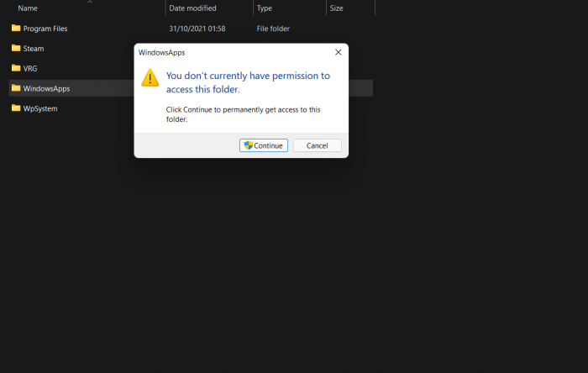Screen dimensions: 588x373
Task: Cancel the WindowsApps permission dialog
Action: coord(317,145)
